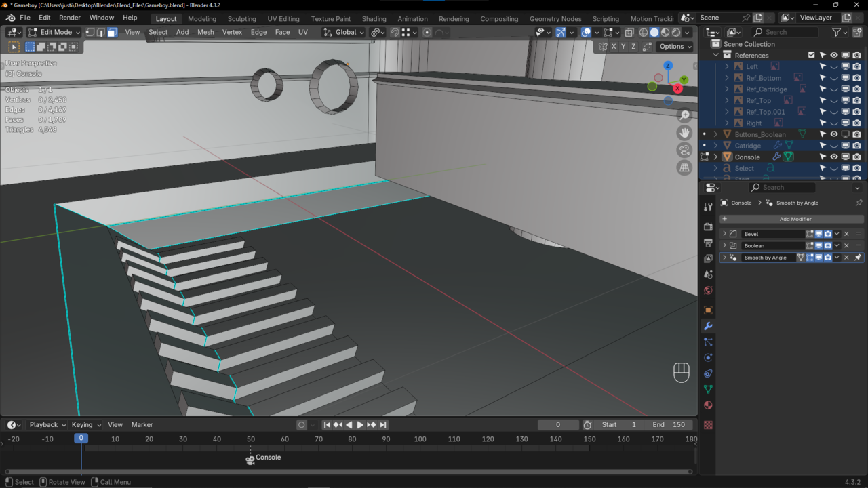The width and height of the screenshot is (868, 488).
Task: Toggle snapping magnet in header
Action: (395, 32)
